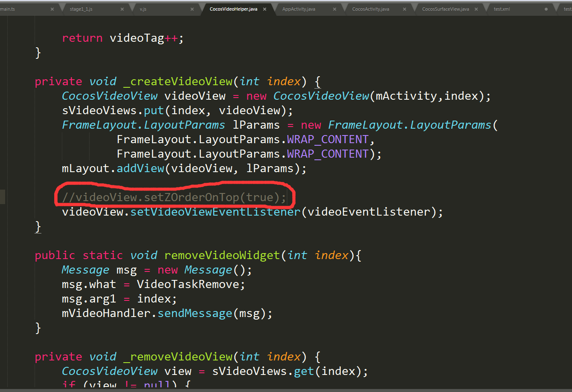This screenshot has width=572, height=392.
Task: Close the main.ts tab
Action: tap(52, 9)
